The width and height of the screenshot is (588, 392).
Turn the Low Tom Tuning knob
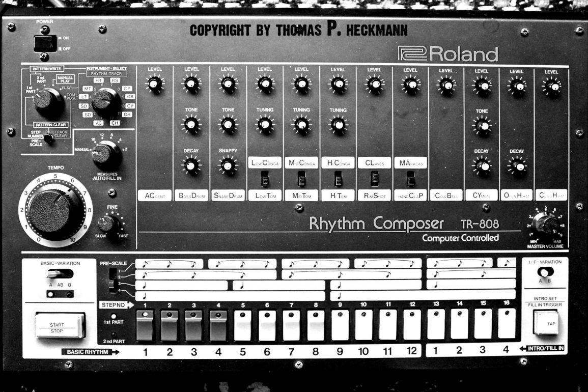(x=265, y=124)
